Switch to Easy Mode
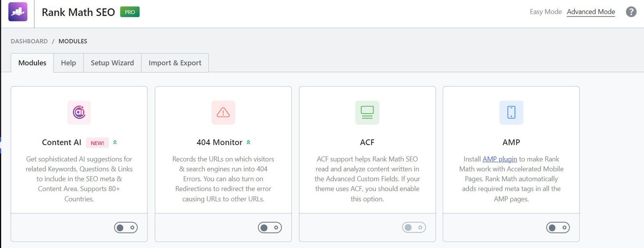644x248 pixels. click(x=545, y=12)
